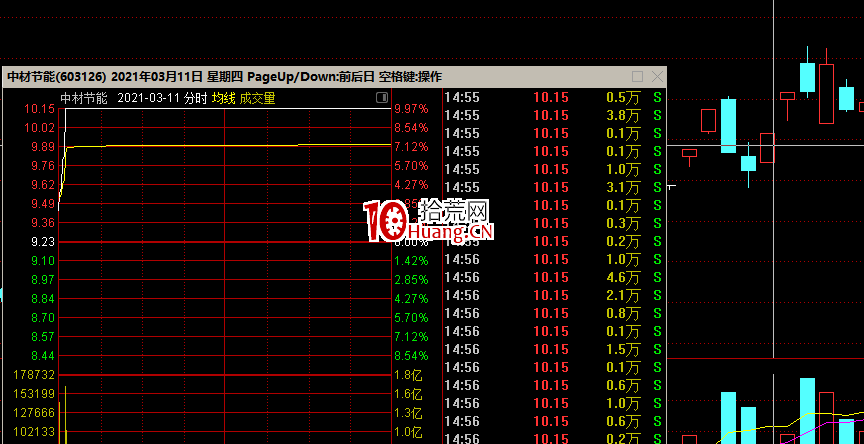Toggle the 成交量 volume legend
The width and height of the screenshot is (864, 444).
[257, 98]
